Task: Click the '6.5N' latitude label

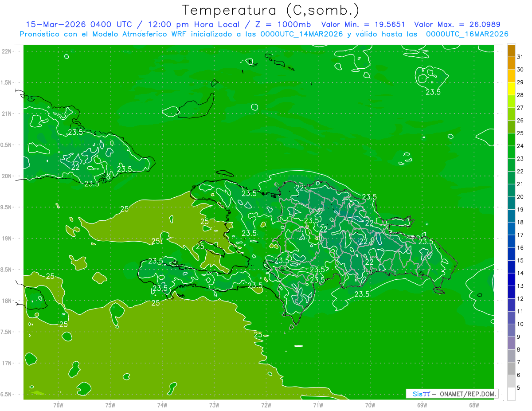Action: coord(7,394)
